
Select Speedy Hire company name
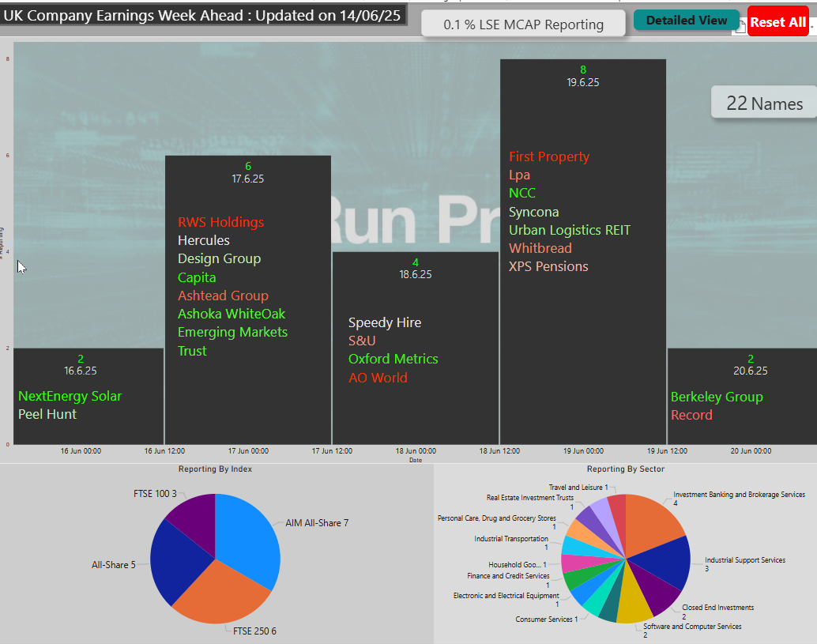point(385,322)
